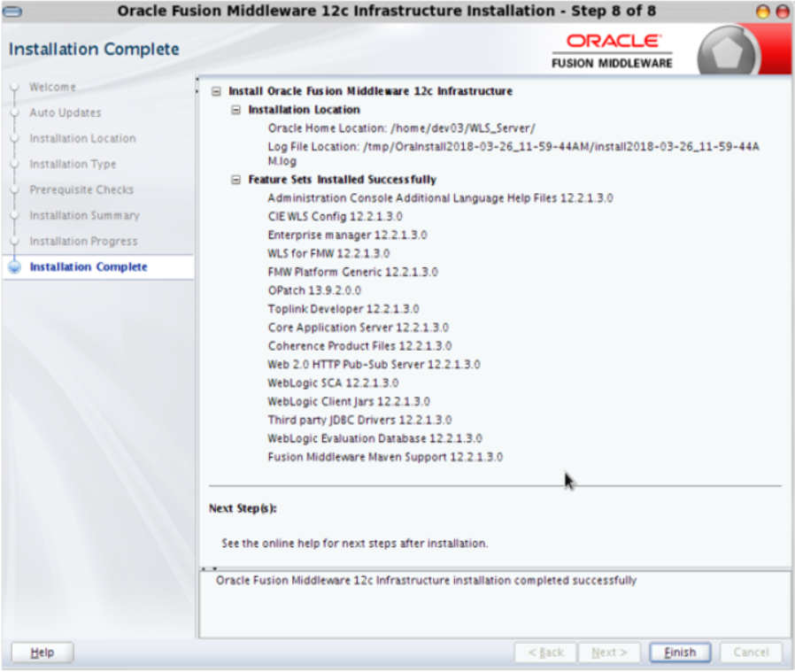The image size is (795, 672).
Task: Select the Installation Type step
Action: pos(73,165)
